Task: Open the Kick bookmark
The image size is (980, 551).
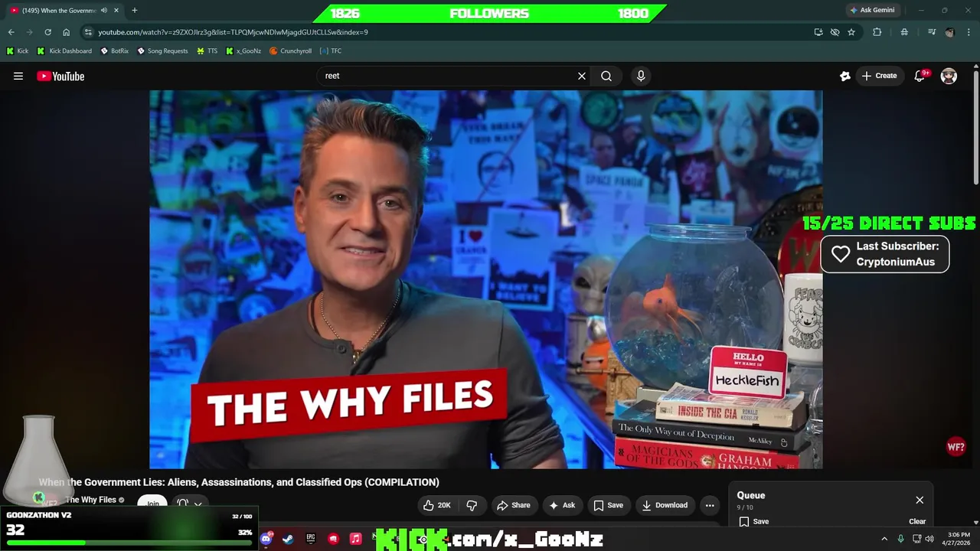Action: pos(18,51)
